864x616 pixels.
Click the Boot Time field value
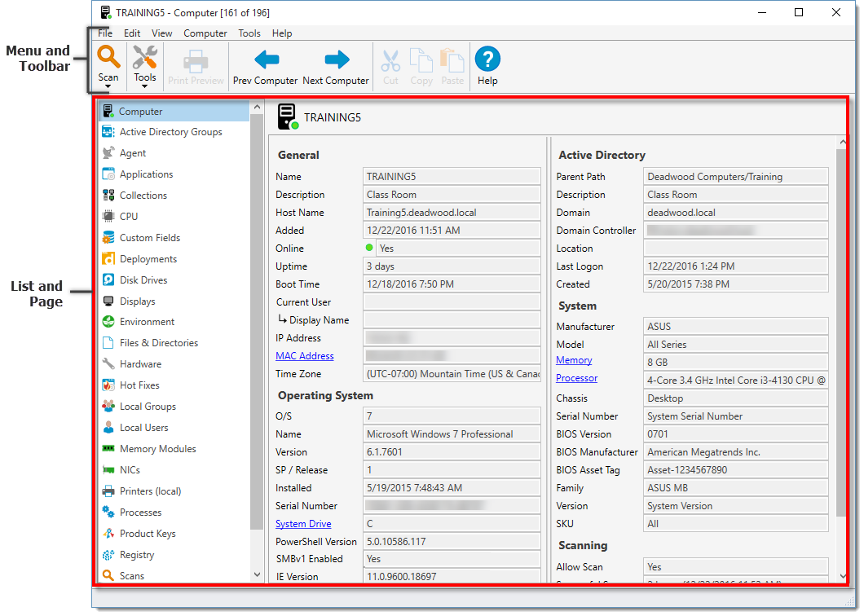point(452,284)
